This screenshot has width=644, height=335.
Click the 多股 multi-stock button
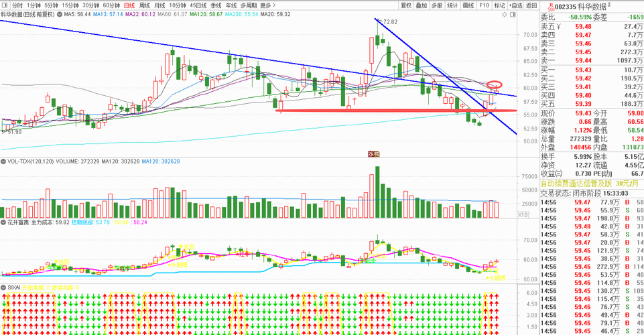click(x=436, y=5)
